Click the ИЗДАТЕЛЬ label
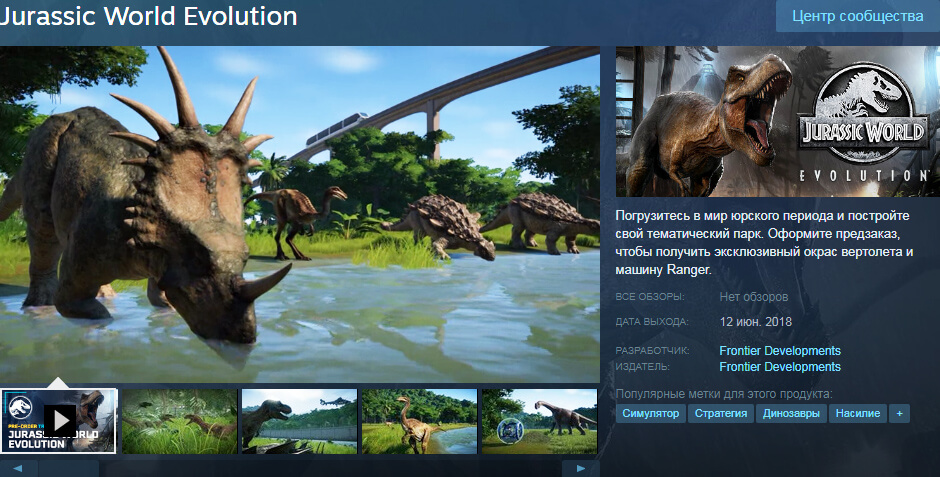The width and height of the screenshot is (940, 477). pyautogui.click(x=643, y=366)
